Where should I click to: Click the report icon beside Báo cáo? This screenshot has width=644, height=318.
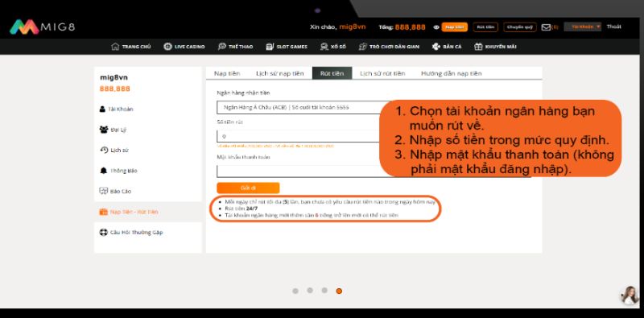tap(104, 191)
